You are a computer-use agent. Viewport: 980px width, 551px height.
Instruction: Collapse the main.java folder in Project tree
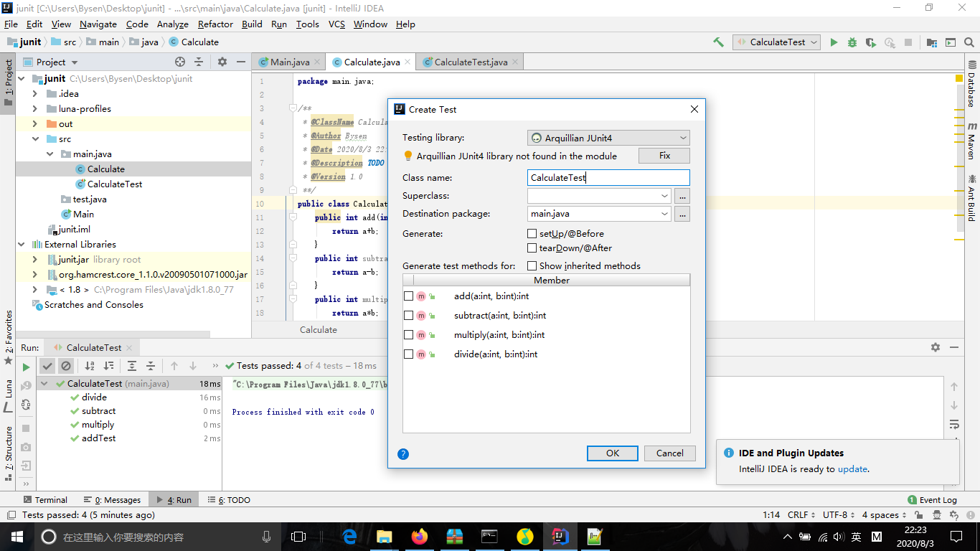pos(50,154)
